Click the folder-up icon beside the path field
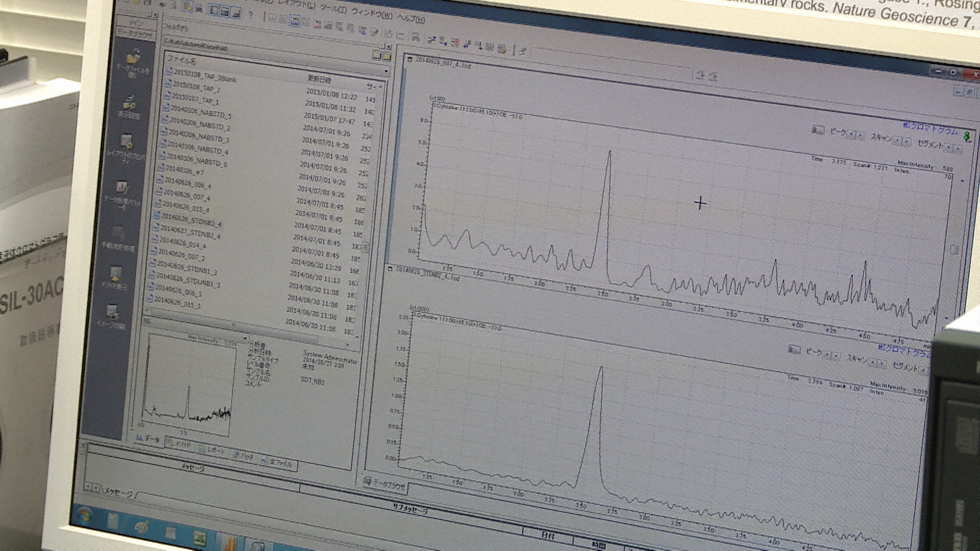 click(x=377, y=55)
